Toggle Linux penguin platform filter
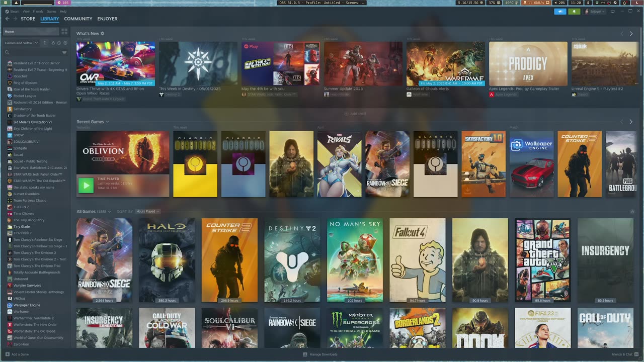The image size is (644, 362). pos(53,43)
